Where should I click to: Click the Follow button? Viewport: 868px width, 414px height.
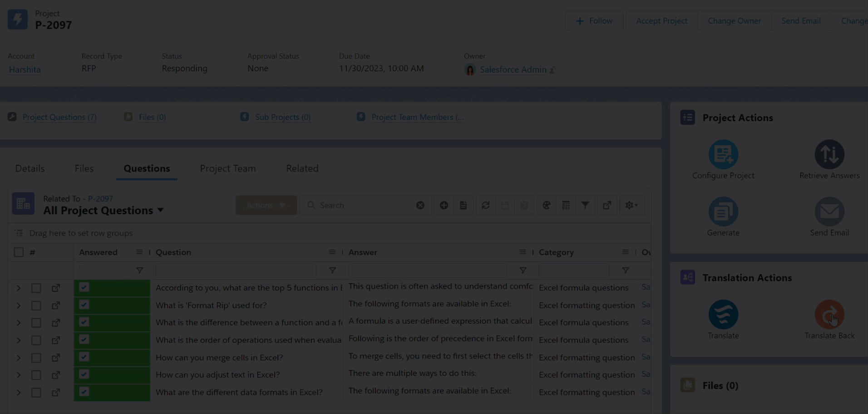pyautogui.click(x=594, y=21)
